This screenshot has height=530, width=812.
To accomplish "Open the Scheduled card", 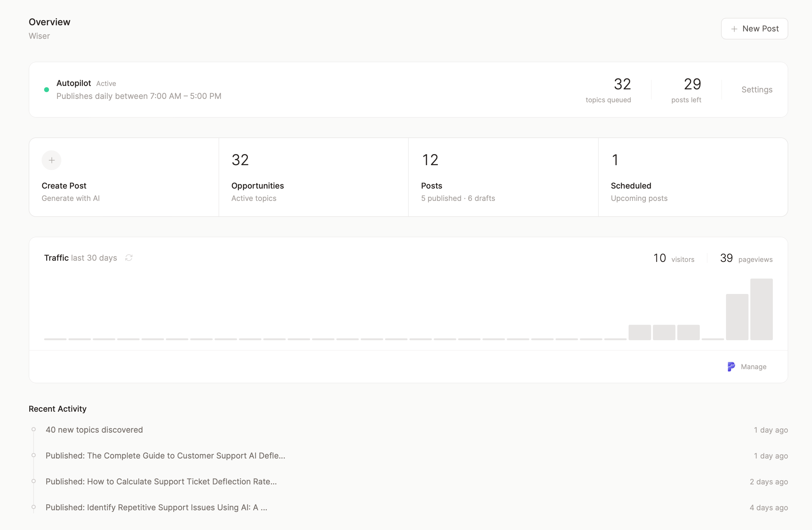I will tap(693, 177).
